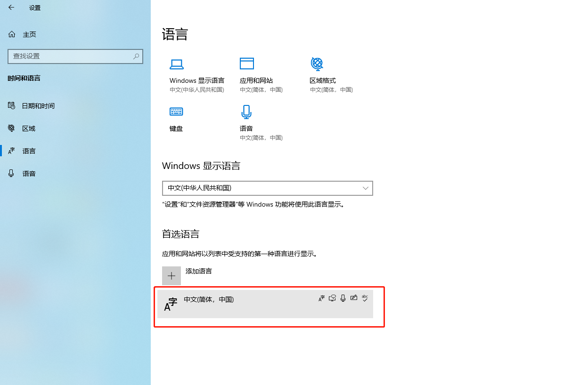Expand the Windows 显示语言 dropdown
This screenshot has width=588, height=385.
pyautogui.click(x=267, y=188)
